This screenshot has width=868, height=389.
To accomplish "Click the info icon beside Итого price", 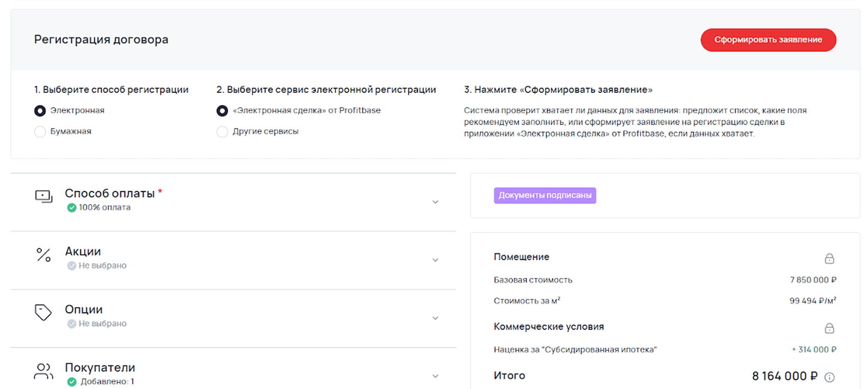I will click(x=829, y=377).
